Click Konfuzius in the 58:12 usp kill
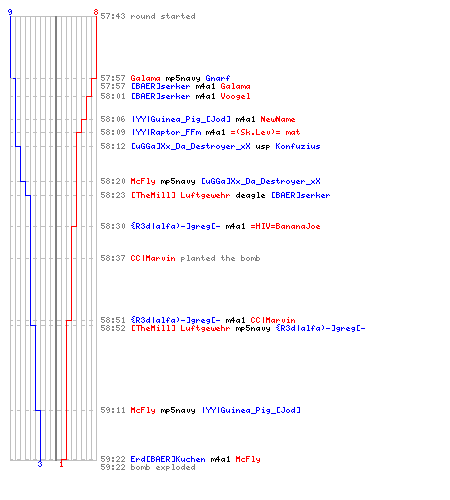The width and height of the screenshot is (450, 500). 298,146
